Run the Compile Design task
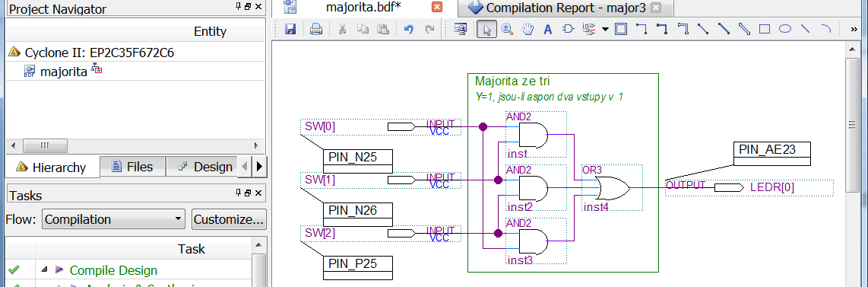This screenshot has width=868, height=287. [113, 270]
